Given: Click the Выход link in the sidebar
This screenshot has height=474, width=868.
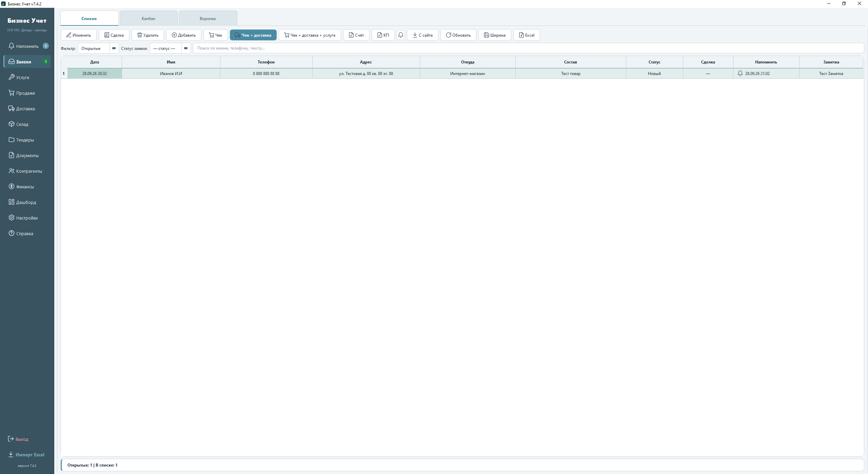Looking at the screenshot, I should pos(22,439).
